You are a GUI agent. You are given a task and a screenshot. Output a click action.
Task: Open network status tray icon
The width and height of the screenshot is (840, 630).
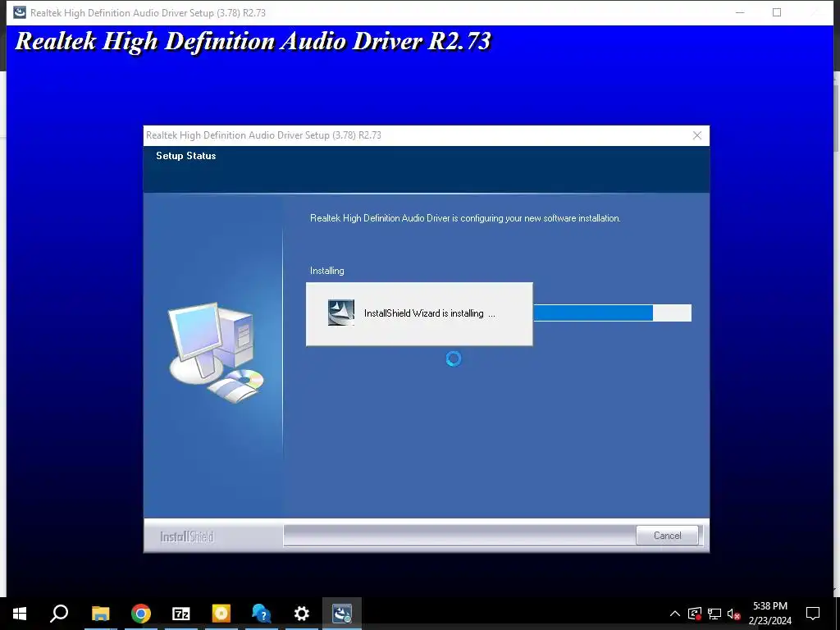click(x=714, y=614)
